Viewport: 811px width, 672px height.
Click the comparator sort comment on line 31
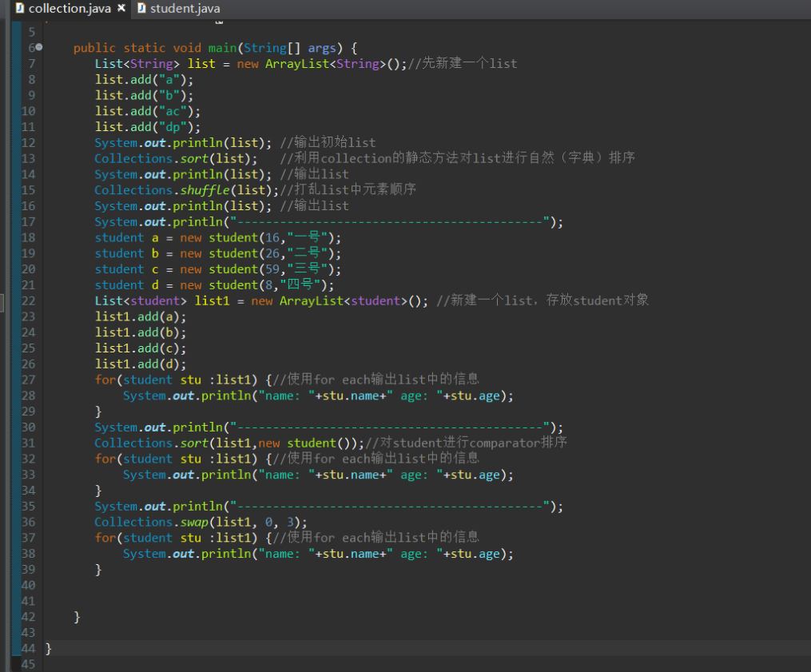point(467,443)
